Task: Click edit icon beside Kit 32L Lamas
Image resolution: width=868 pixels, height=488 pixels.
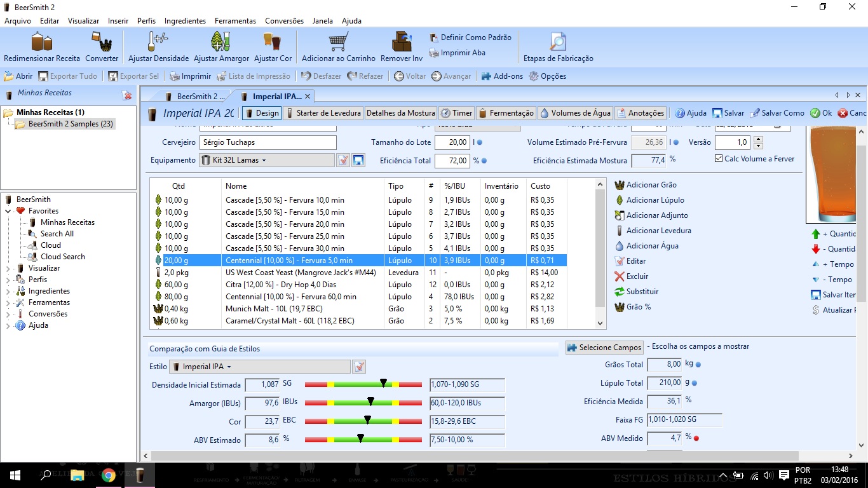Action: (343, 160)
